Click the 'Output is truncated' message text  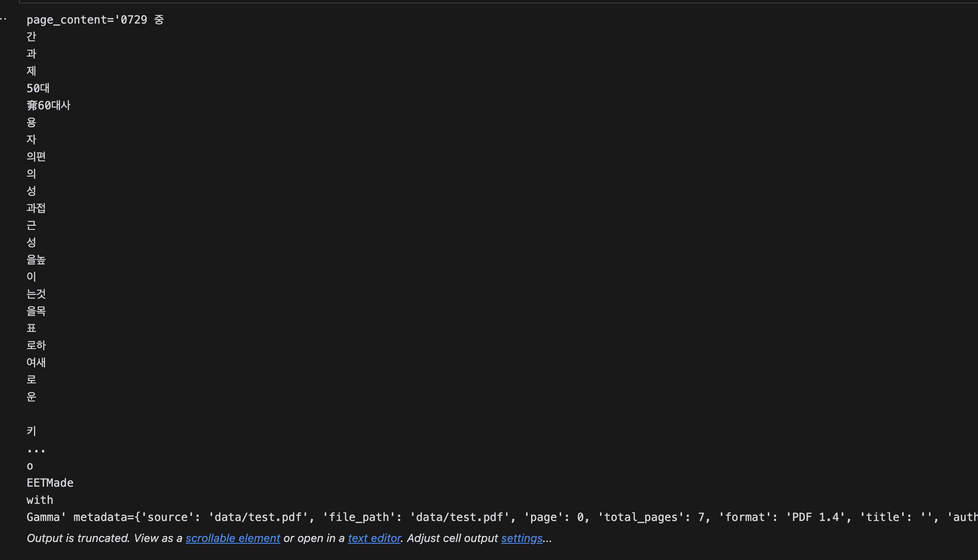point(77,538)
